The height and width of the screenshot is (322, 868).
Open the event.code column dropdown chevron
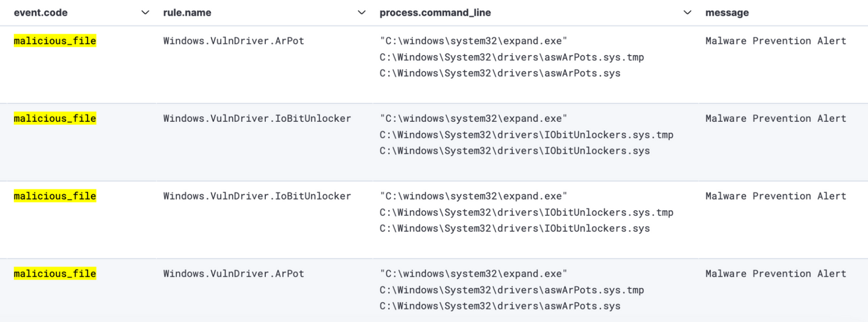(145, 13)
